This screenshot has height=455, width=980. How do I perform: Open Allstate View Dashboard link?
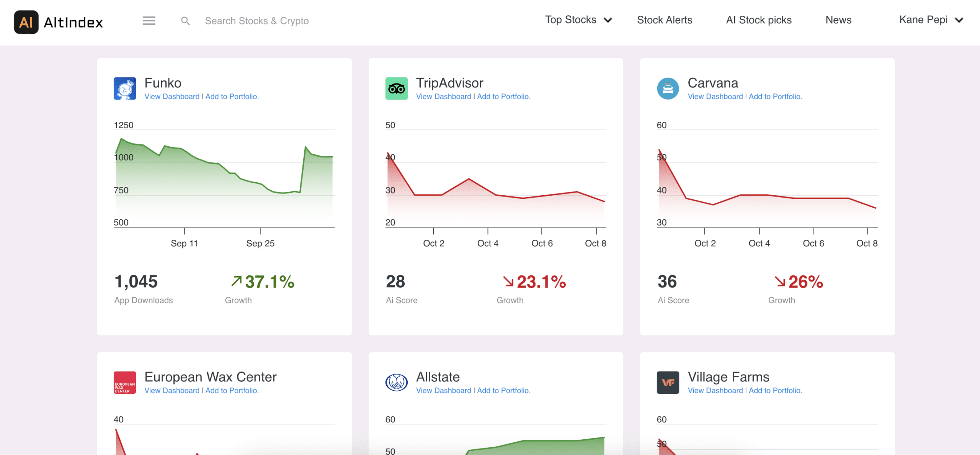point(444,390)
